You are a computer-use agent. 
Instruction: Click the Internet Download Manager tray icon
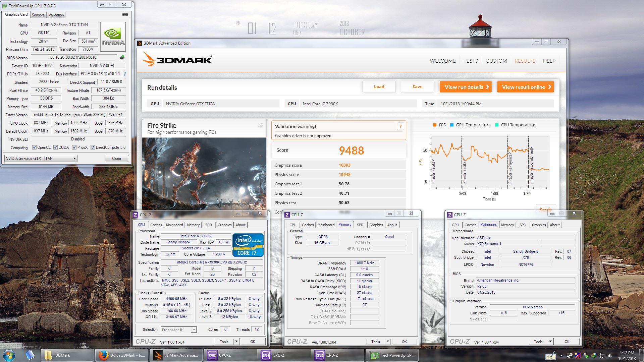(594, 356)
